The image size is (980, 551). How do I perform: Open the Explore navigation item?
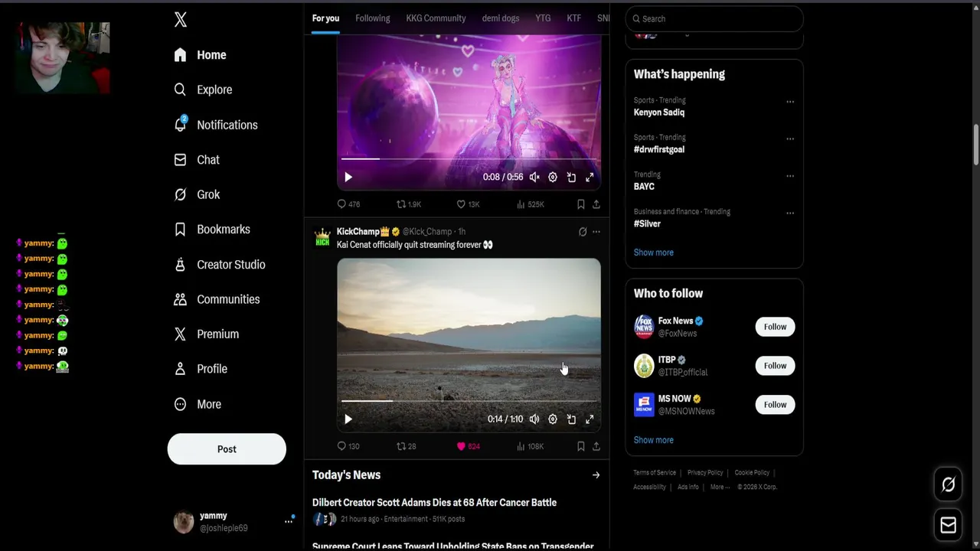tap(203, 90)
